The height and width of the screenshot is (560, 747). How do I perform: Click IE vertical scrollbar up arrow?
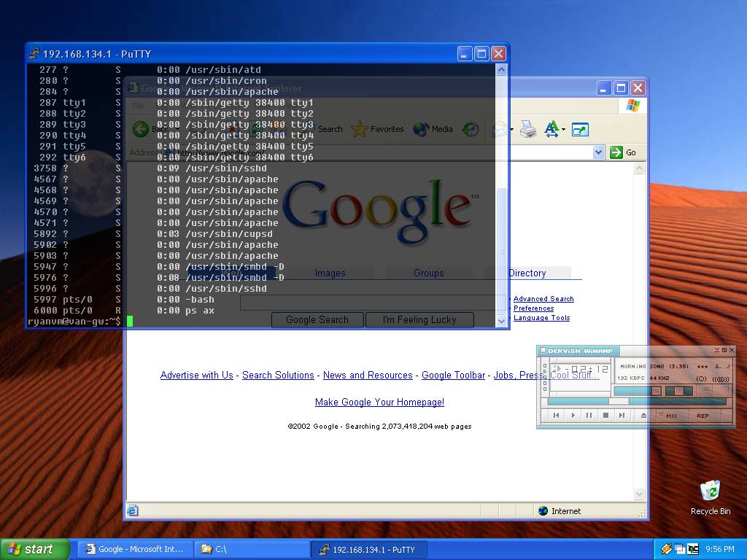tap(639, 168)
